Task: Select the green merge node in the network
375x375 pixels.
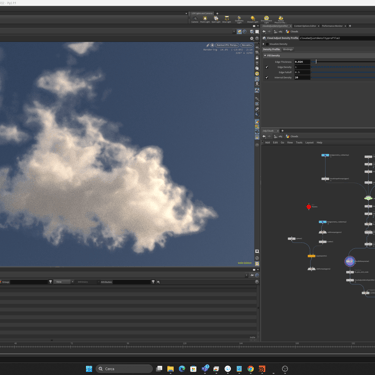Action: click(368, 198)
